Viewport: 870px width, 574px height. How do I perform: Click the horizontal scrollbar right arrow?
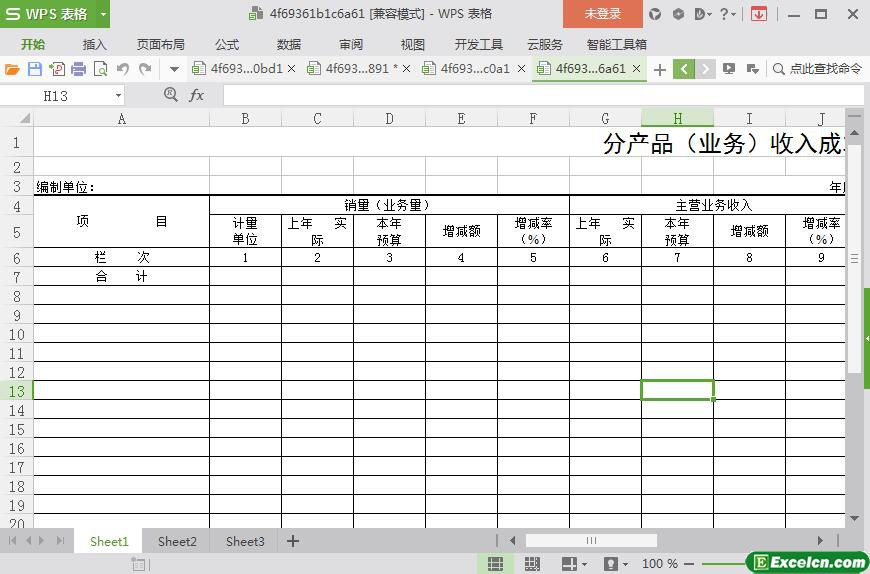tap(820, 540)
